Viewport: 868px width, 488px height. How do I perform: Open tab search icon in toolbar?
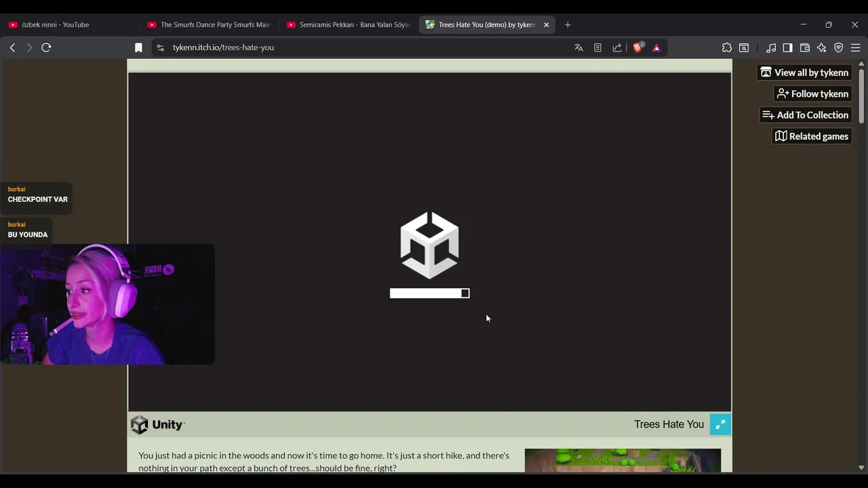click(x=744, y=47)
